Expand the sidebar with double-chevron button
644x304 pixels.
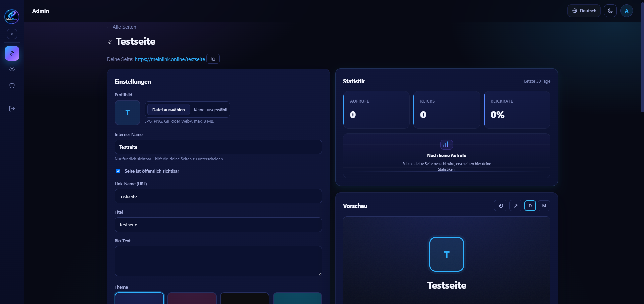12,34
